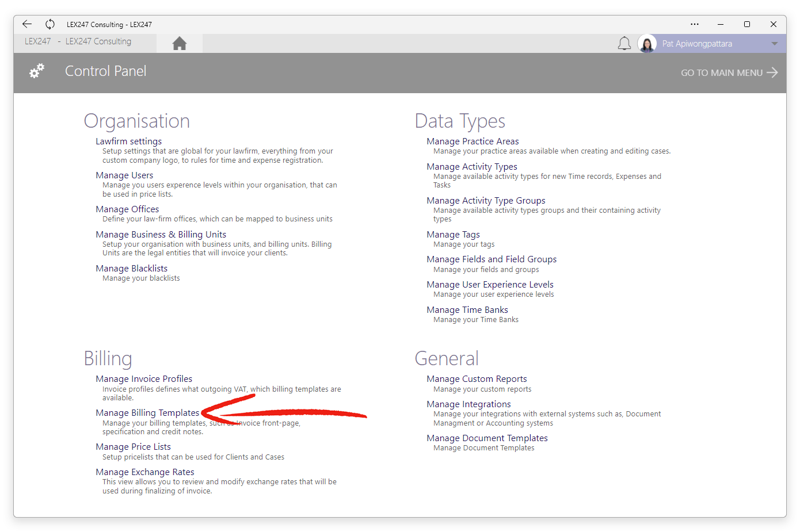The height and width of the screenshot is (532, 800).
Task: Click the Go To Main Menu arrow
Action: (x=772, y=72)
